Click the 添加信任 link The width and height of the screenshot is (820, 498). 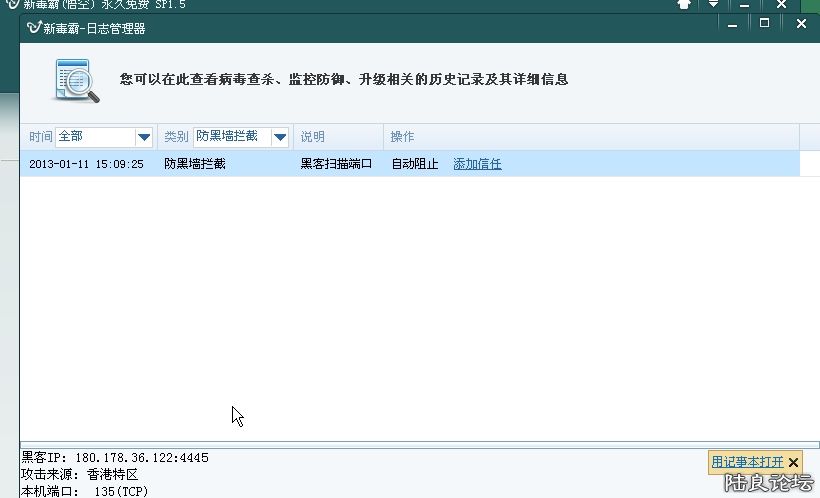(477, 164)
